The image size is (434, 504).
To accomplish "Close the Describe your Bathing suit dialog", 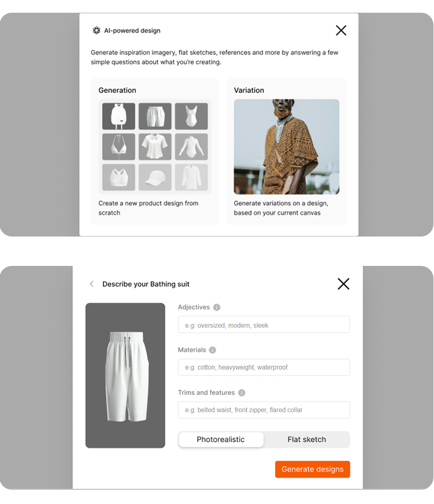I will (x=343, y=284).
